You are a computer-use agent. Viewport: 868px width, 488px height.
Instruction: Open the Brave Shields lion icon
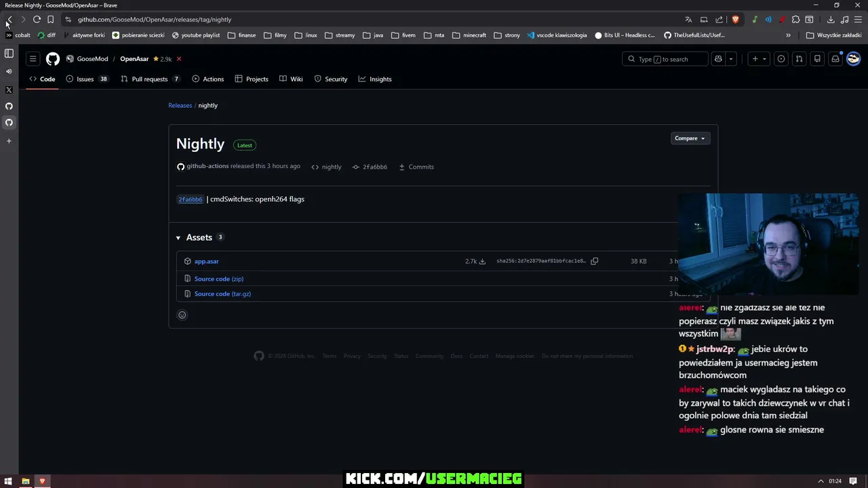click(x=735, y=20)
